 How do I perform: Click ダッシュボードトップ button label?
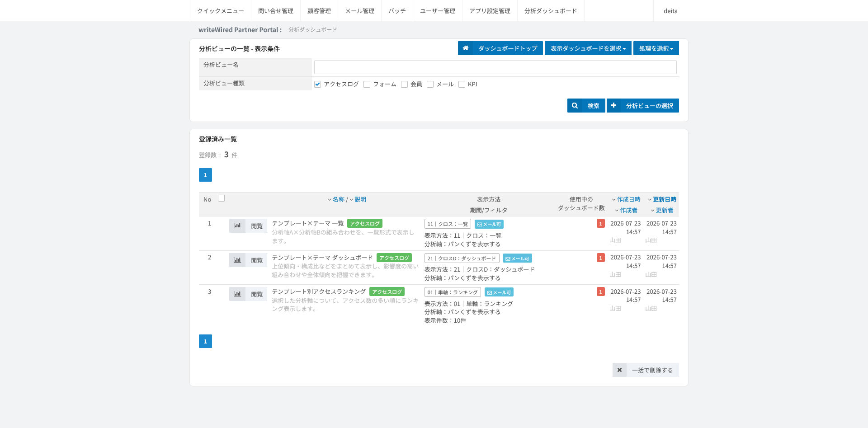[x=508, y=48]
